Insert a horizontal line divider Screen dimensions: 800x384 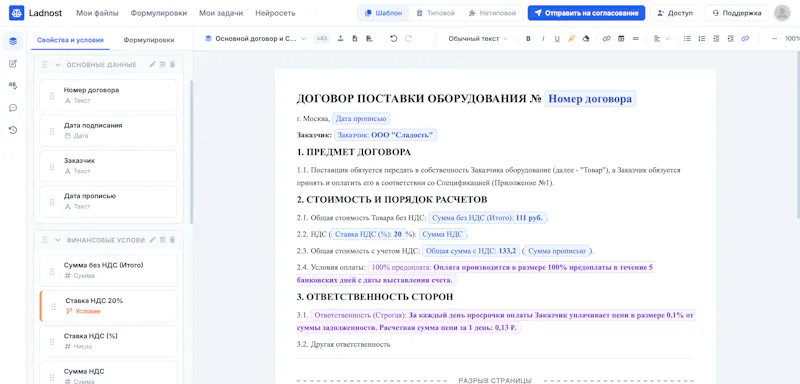[635, 38]
